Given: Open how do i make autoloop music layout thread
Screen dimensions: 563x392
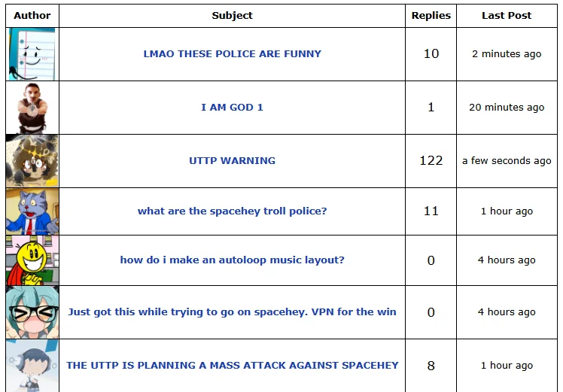Looking at the screenshot, I should pyautogui.click(x=233, y=260).
